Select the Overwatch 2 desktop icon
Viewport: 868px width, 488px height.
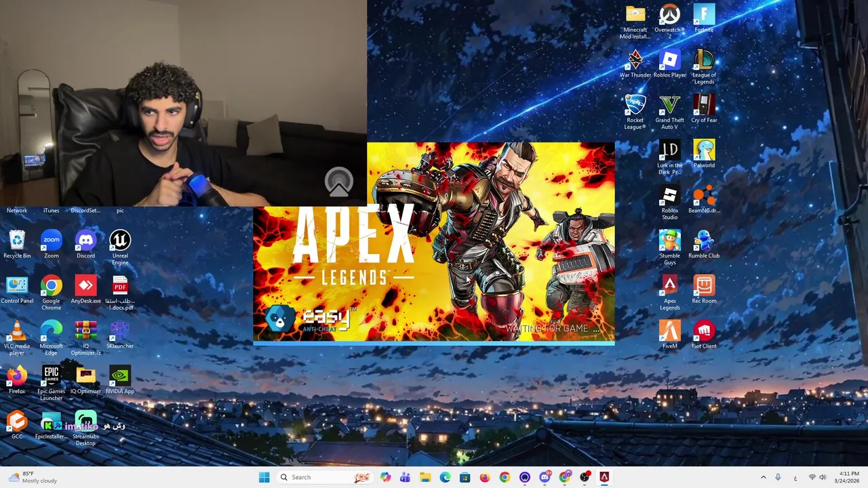[669, 22]
